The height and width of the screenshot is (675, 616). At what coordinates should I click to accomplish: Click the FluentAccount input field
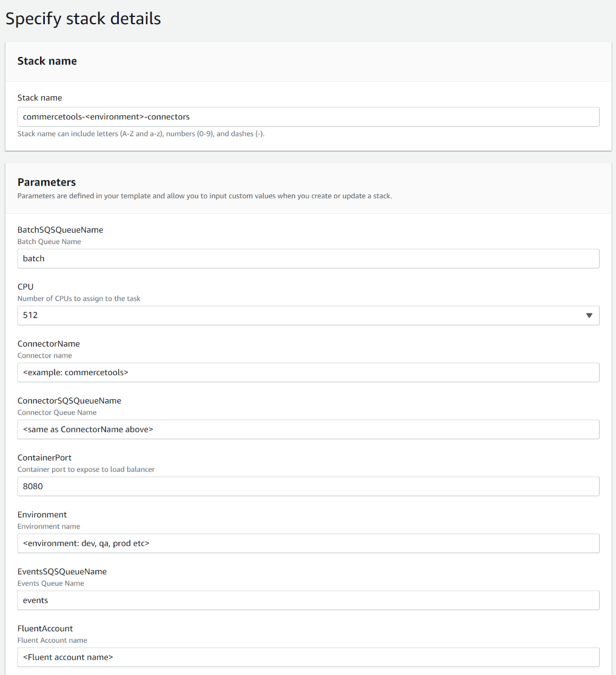pyautogui.click(x=308, y=657)
